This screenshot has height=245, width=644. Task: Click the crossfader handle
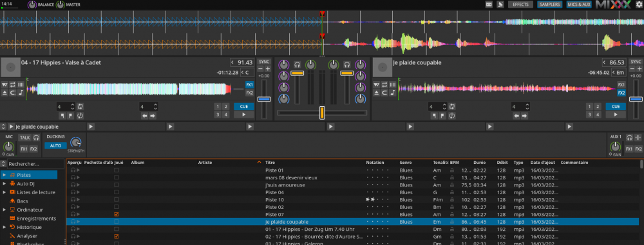[322, 113]
